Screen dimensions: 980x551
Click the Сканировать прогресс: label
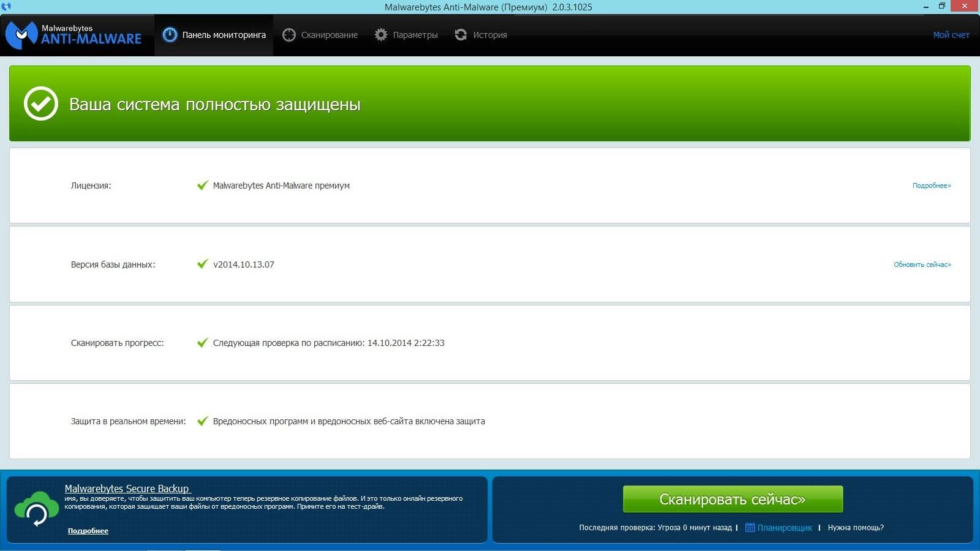(117, 343)
